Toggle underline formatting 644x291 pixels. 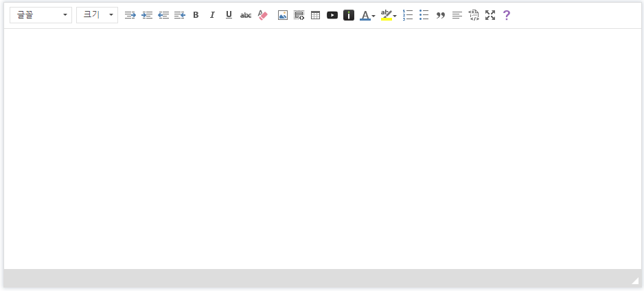point(229,15)
